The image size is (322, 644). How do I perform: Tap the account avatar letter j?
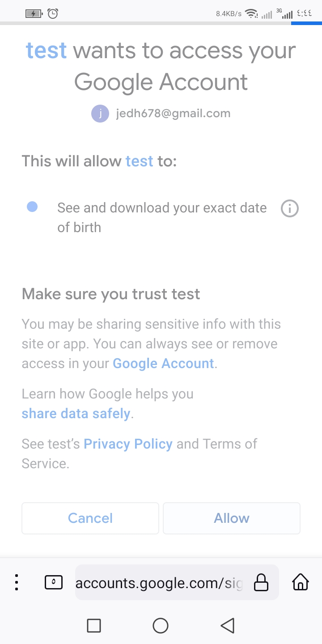pyautogui.click(x=100, y=114)
